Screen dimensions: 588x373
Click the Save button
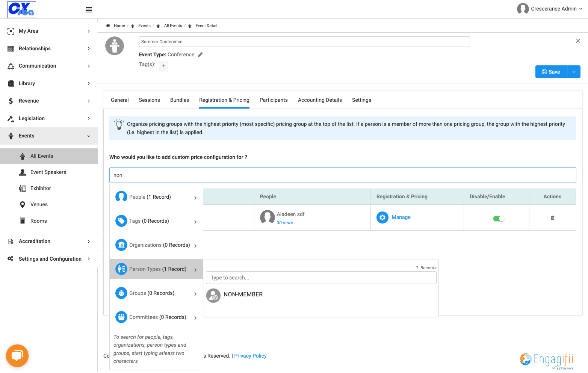(551, 72)
